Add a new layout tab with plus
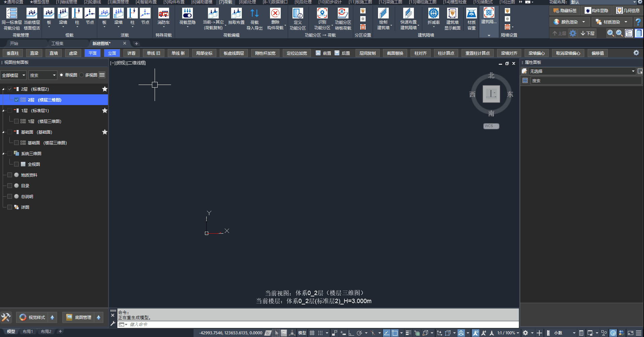This screenshot has height=337, width=644. 60,331
